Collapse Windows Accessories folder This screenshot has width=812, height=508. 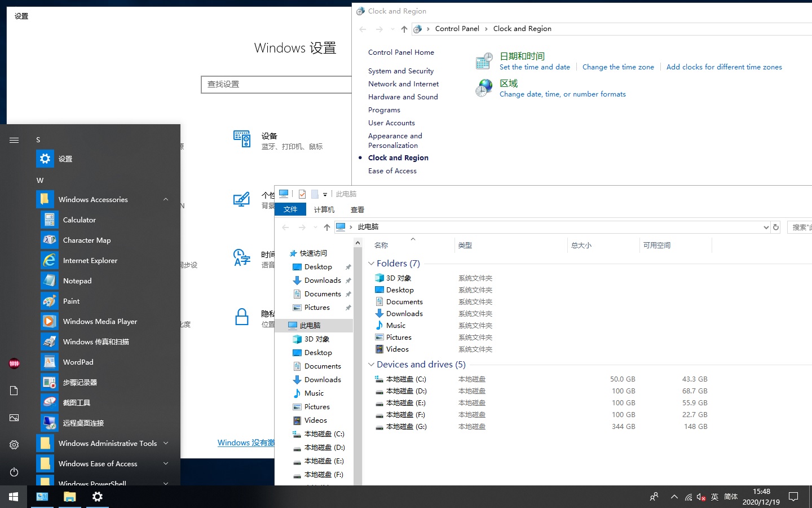pyautogui.click(x=166, y=199)
